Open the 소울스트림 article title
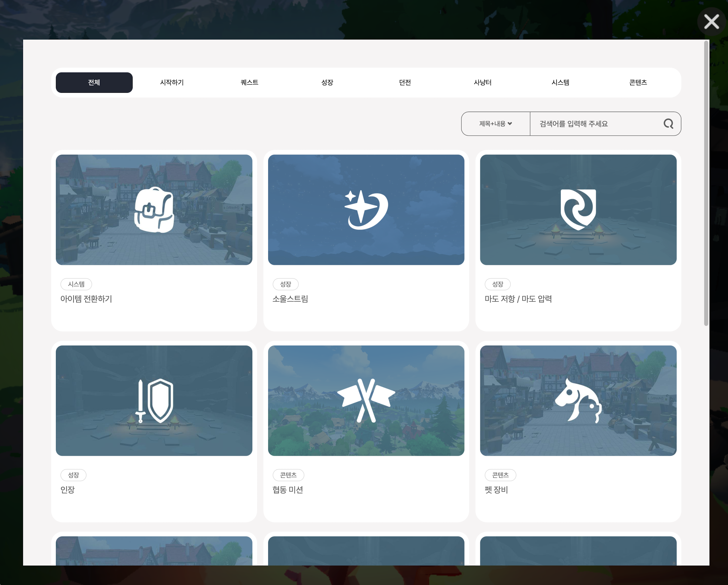Viewport: 728px width, 585px height. pyautogui.click(x=290, y=299)
